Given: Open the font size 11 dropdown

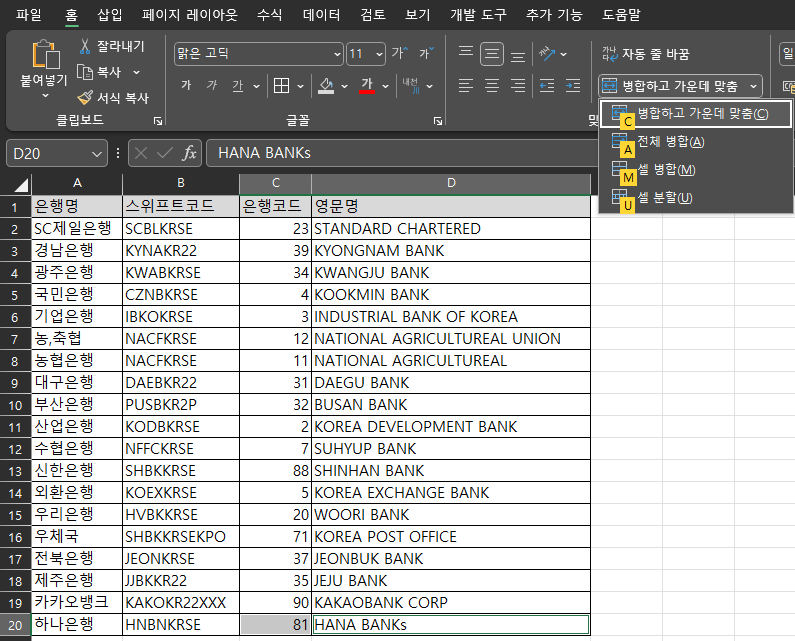Looking at the screenshot, I should pyautogui.click(x=379, y=54).
